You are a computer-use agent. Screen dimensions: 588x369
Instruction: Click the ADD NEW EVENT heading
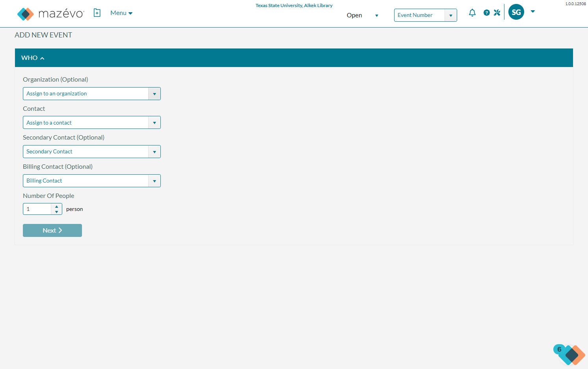point(43,35)
